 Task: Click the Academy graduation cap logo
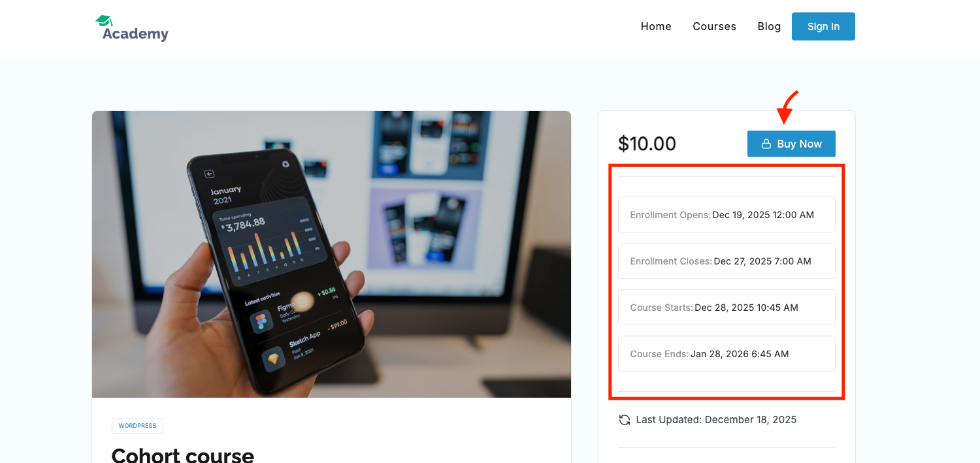(104, 21)
